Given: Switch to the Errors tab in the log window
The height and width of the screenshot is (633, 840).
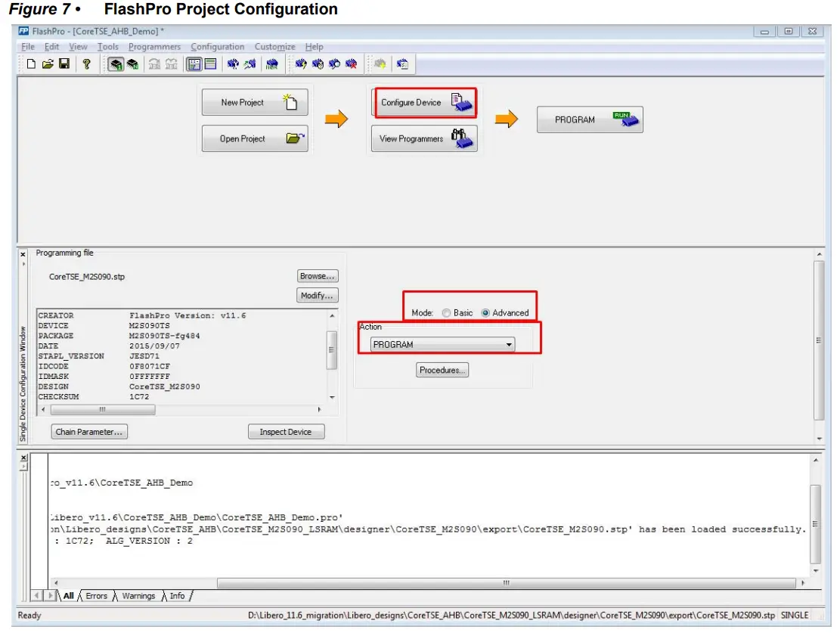Looking at the screenshot, I should point(96,596).
